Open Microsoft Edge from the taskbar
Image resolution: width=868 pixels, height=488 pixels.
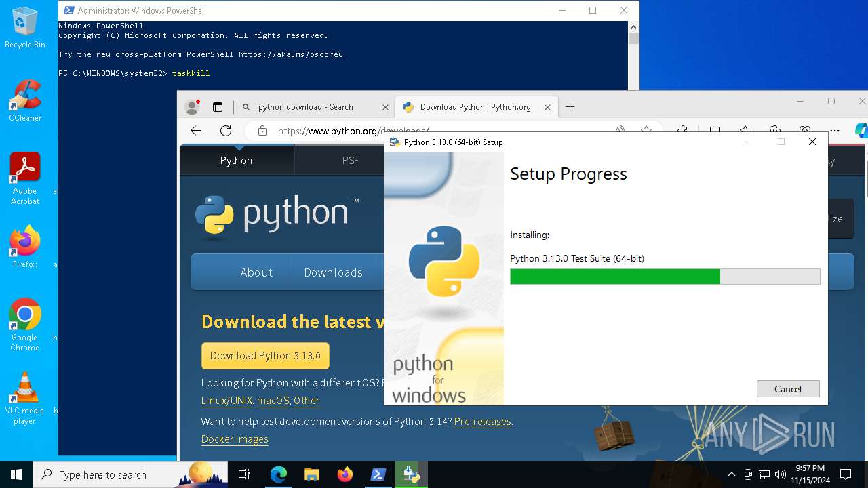point(279,474)
